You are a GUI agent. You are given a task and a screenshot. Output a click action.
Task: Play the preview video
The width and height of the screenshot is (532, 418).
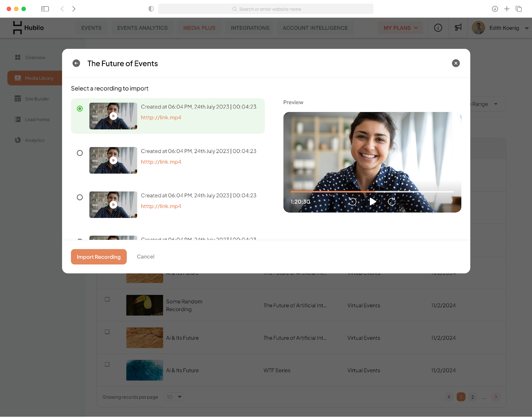point(373,202)
